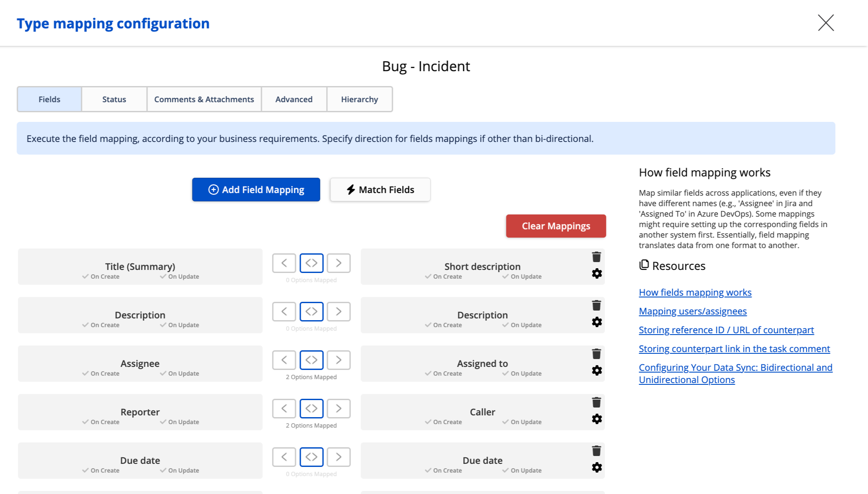Open the Mapping users/assignees link

tap(692, 311)
